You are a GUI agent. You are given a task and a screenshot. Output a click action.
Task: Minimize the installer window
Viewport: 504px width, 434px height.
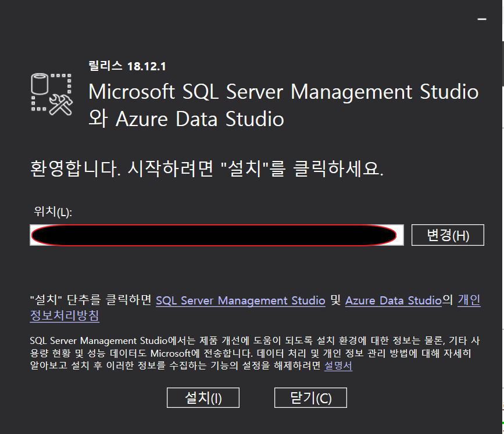click(x=481, y=19)
